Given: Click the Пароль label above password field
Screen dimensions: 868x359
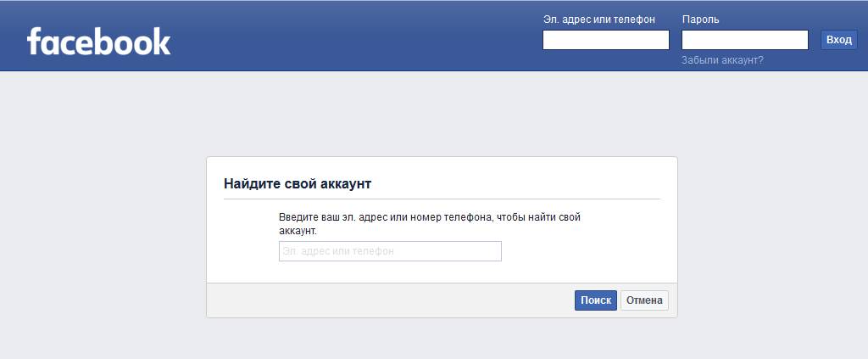Looking at the screenshot, I should (700, 20).
